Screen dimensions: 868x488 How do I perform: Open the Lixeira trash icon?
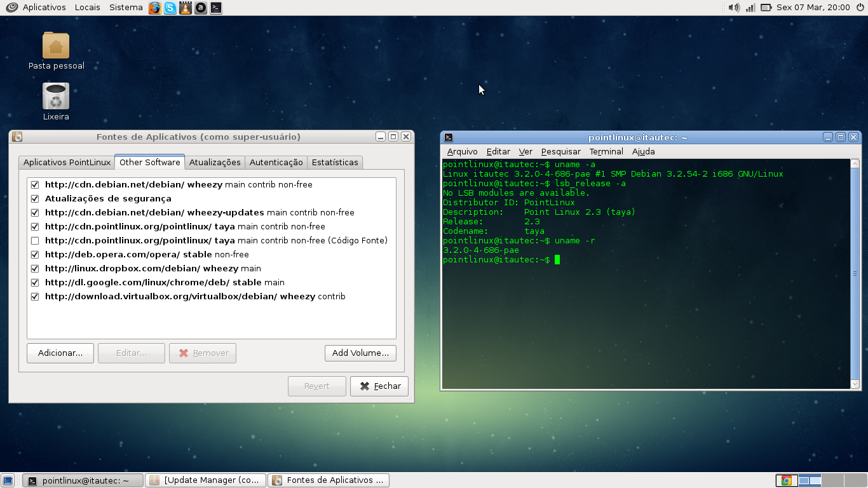(56, 97)
